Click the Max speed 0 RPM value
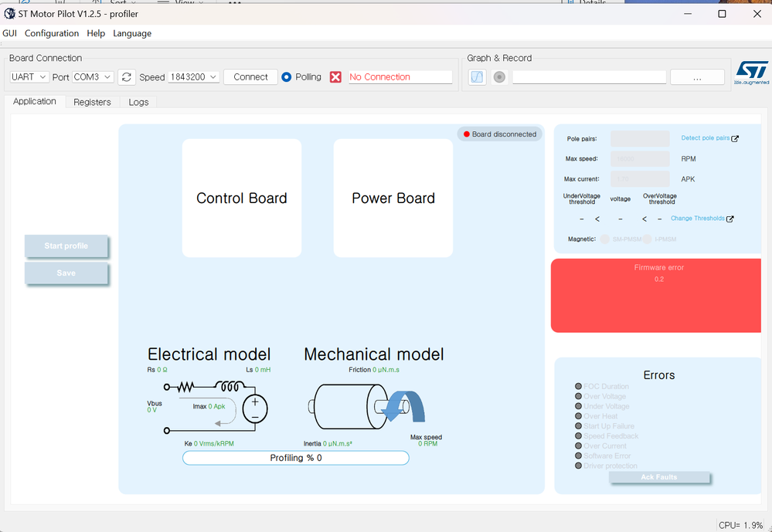The image size is (772, 532). (x=427, y=440)
